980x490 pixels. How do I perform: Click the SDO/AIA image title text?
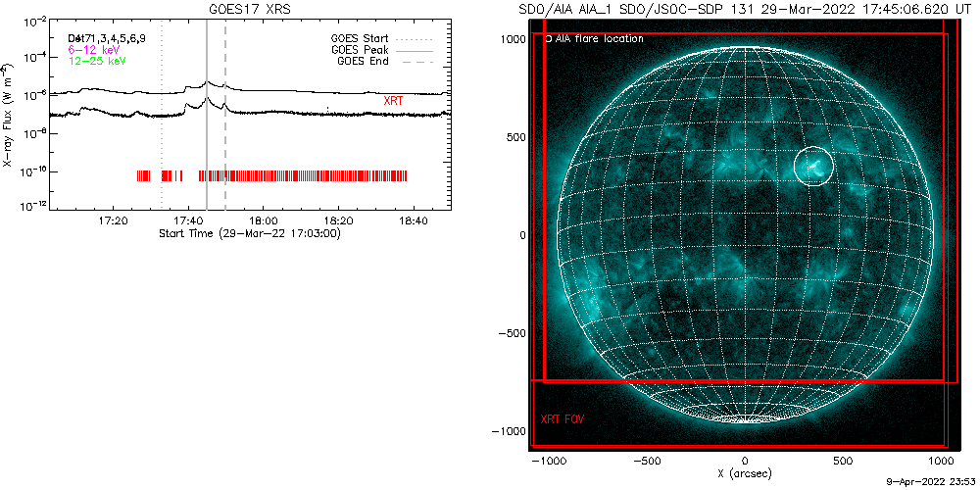pyautogui.click(x=745, y=10)
